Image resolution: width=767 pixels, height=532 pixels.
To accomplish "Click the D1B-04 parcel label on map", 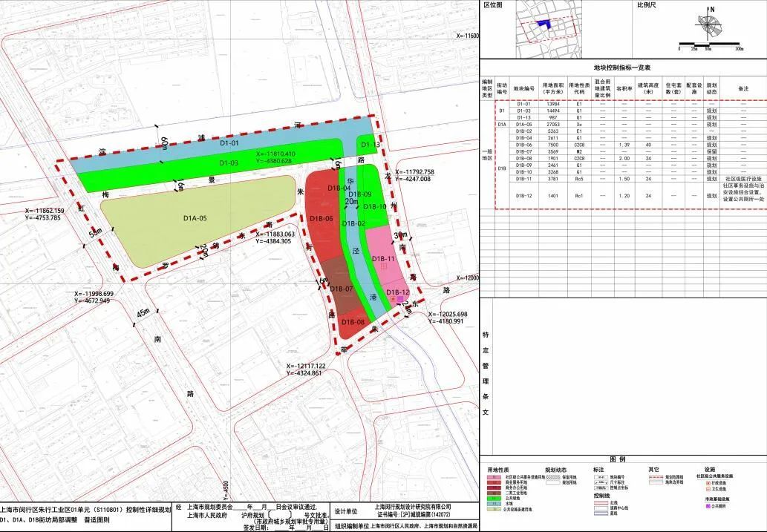I will pyautogui.click(x=339, y=188).
